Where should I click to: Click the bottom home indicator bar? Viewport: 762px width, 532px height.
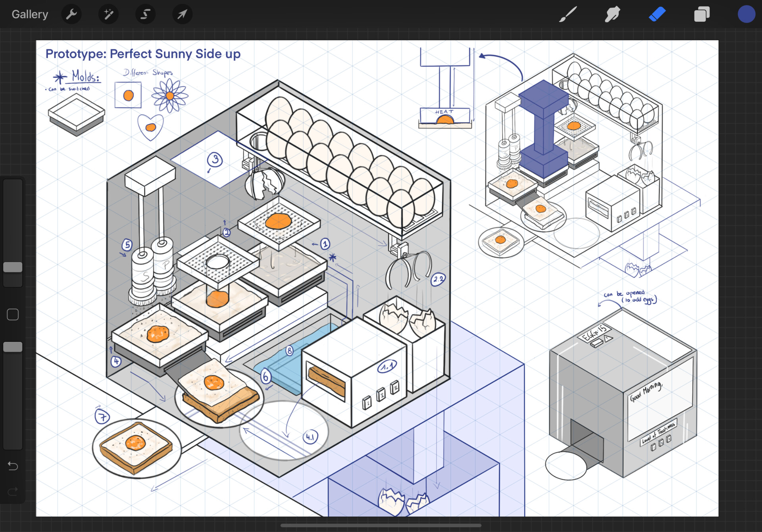click(x=381, y=525)
